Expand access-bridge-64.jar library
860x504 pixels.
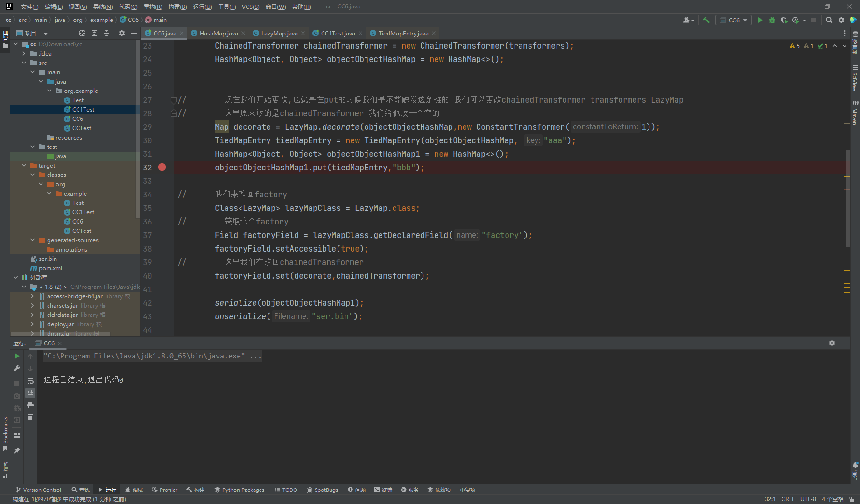pyautogui.click(x=33, y=296)
